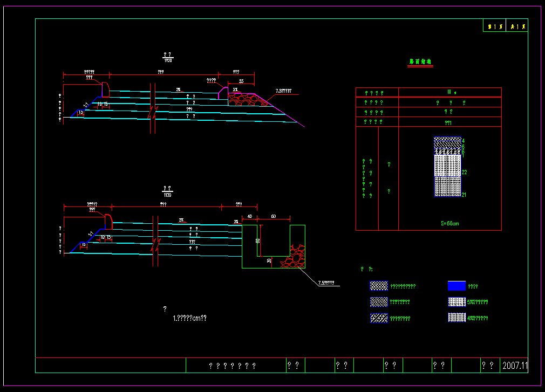
Task: Select the red rubble fill inside green ditch
Action: click(x=292, y=257)
